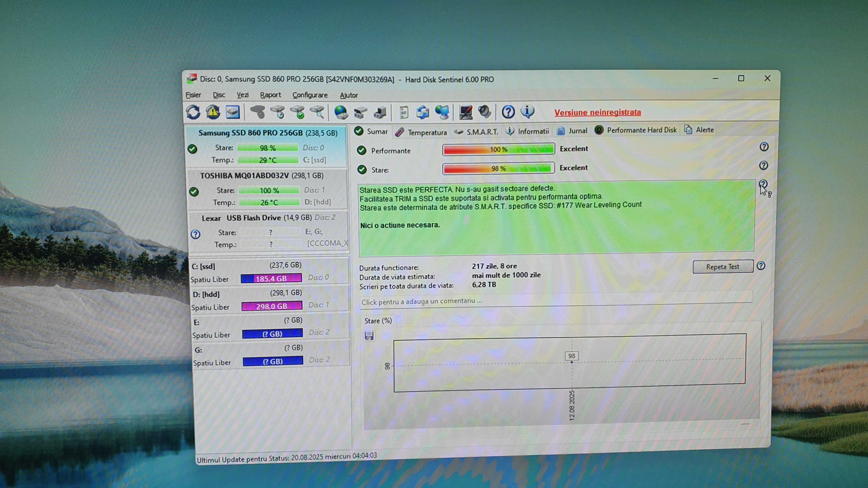Image resolution: width=868 pixels, height=488 pixels.
Task: Click the 'mai mult de 1000 zile' value
Action: (506, 275)
